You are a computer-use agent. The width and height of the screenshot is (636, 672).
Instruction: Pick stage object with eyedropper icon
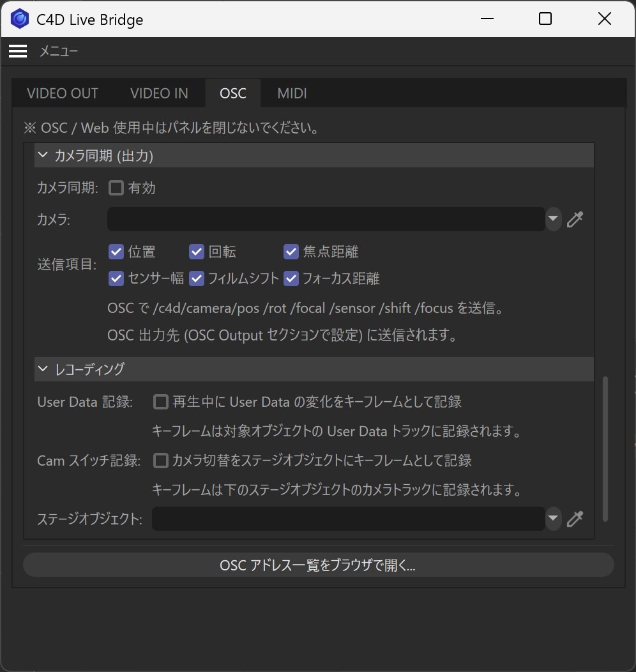pyautogui.click(x=575, y=519)
